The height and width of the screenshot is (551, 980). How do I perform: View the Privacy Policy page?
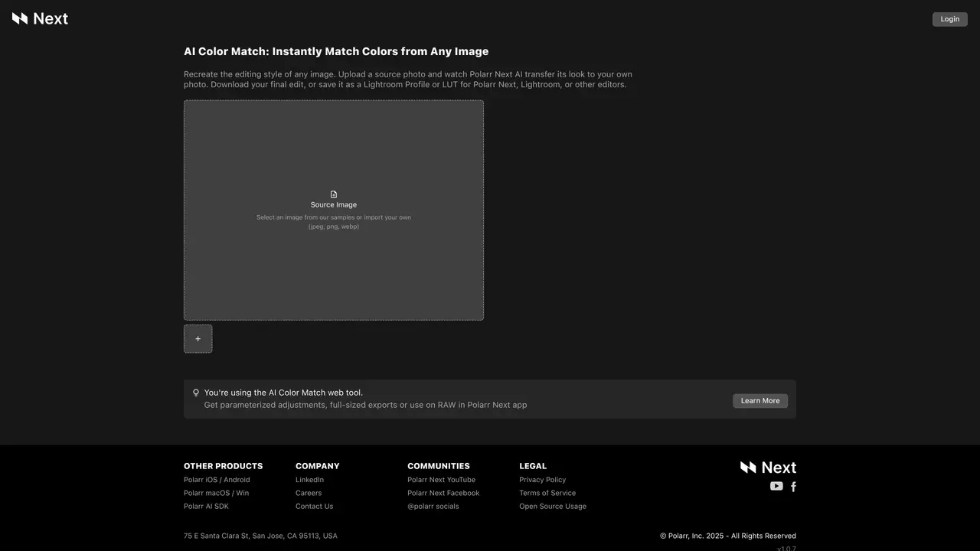tap(542, 480)
